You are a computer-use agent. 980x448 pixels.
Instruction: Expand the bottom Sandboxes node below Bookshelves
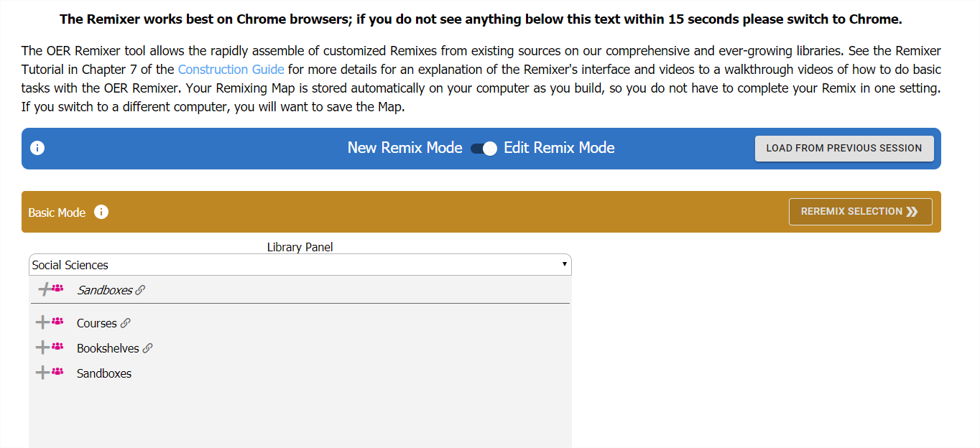[x=42, y=373]
